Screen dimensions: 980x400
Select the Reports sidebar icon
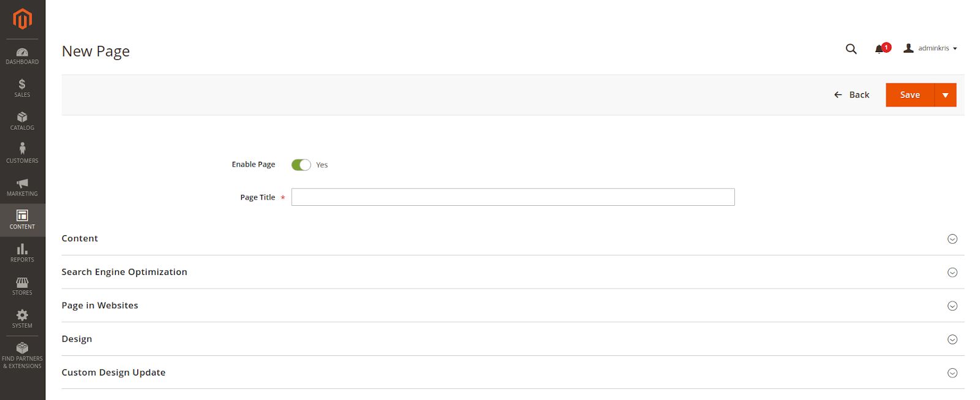22,252
